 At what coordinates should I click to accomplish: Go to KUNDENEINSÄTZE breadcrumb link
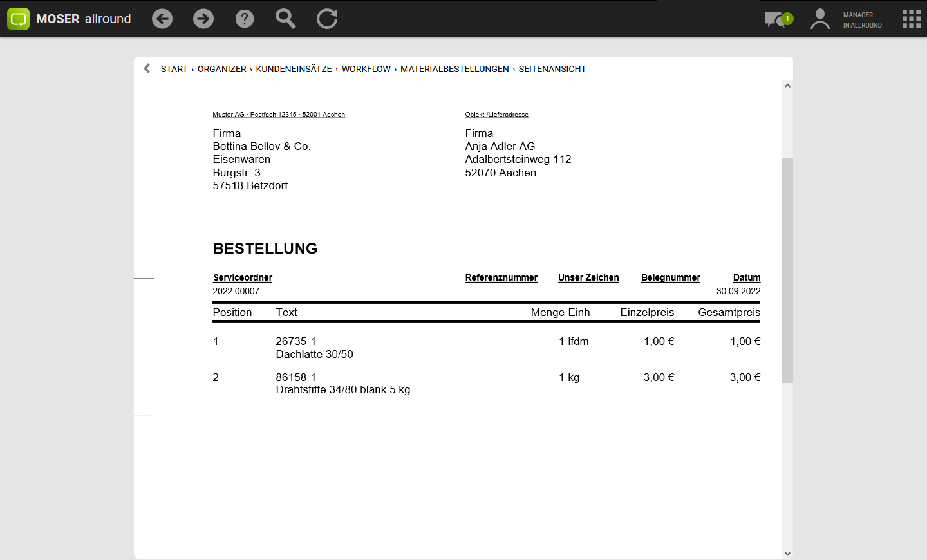[x=294, y=69]
